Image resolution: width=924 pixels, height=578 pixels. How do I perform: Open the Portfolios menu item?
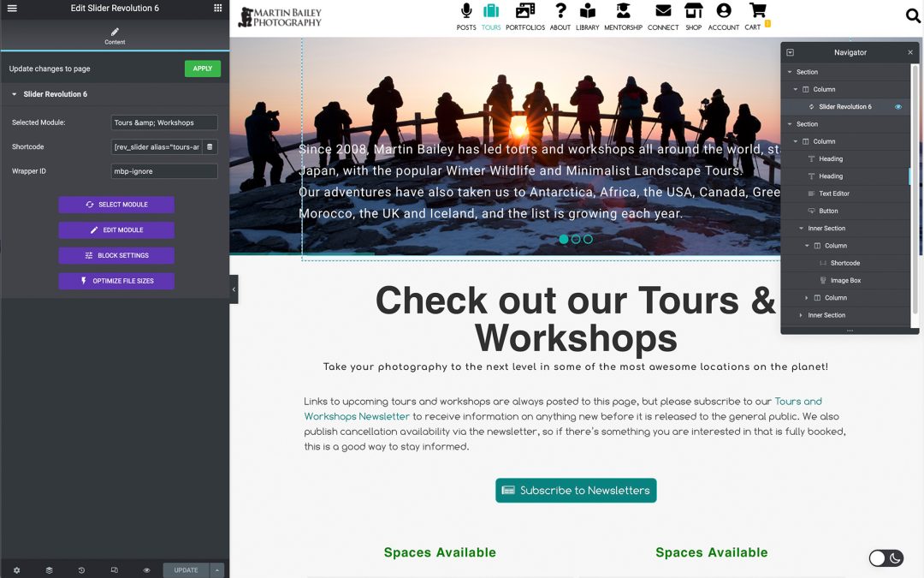[524, 16]
